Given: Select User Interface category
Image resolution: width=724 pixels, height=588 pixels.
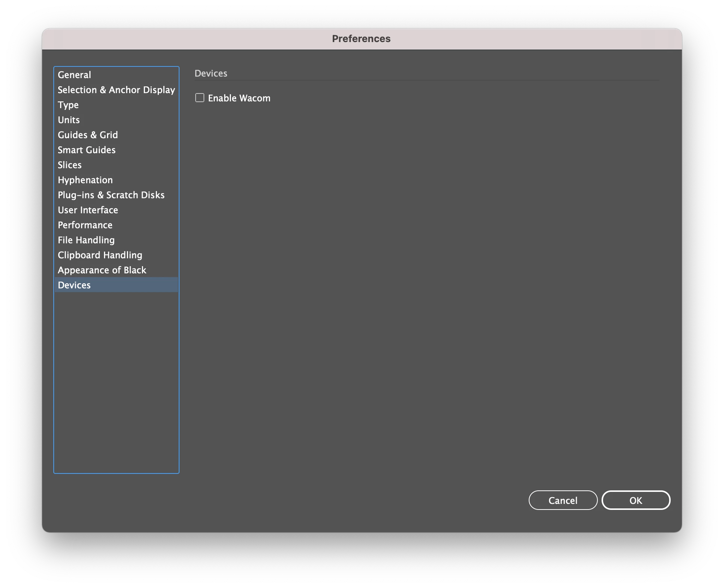Looking at the screenshot, I should coord(87,210).
